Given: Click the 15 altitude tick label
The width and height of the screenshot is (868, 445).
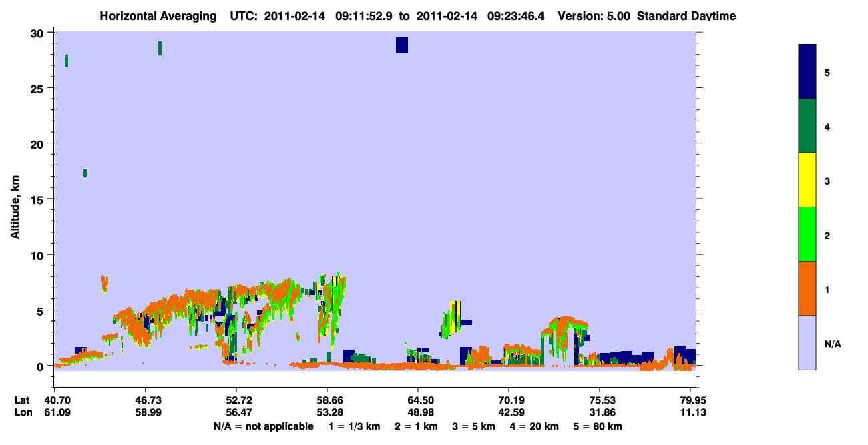Looking at the screenshot, I should pyautogui.click(x=39, y=199).
